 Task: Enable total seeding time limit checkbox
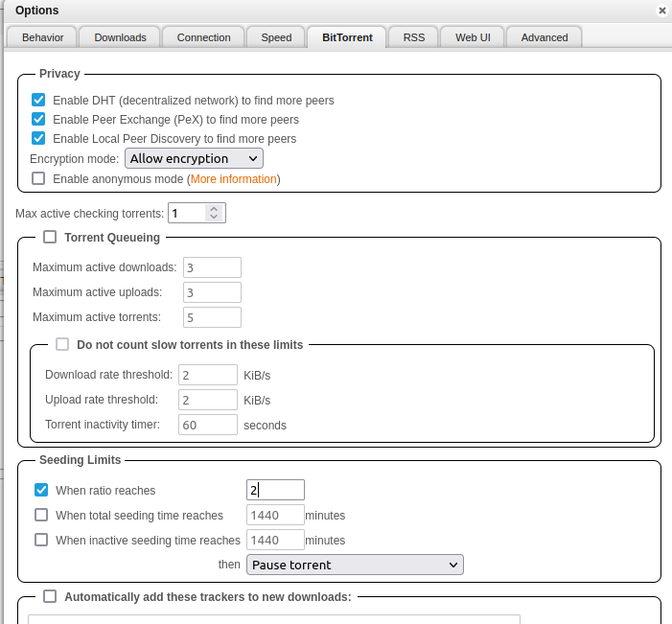pos(41,515)
